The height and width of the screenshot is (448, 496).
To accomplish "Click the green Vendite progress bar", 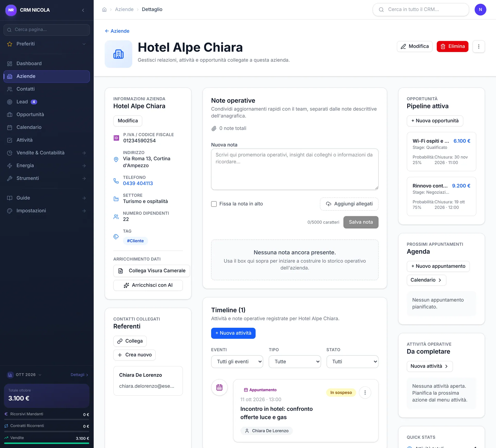I will 47,443.
